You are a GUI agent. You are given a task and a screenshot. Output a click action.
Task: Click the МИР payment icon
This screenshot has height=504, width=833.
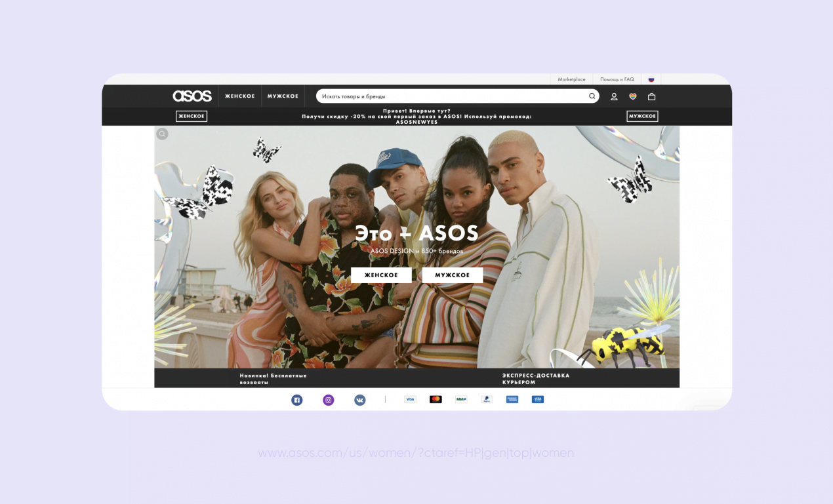pyautogui.click(x=461, y=399)
